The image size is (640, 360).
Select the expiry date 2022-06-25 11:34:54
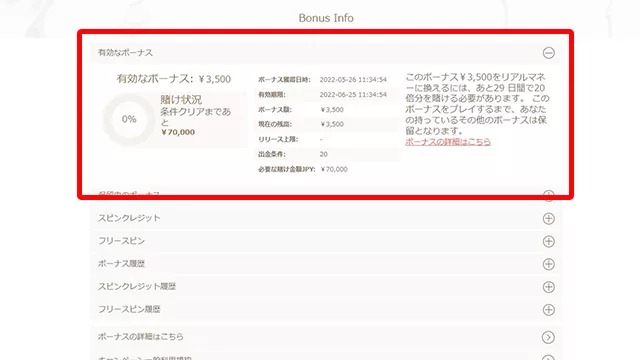click(x=353, y=94)
